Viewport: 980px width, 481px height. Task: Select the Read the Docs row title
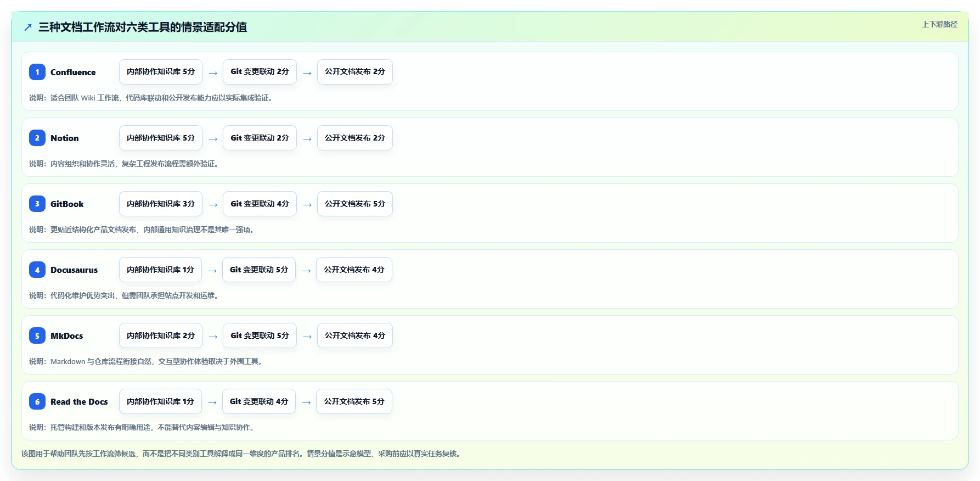point(79,401)
